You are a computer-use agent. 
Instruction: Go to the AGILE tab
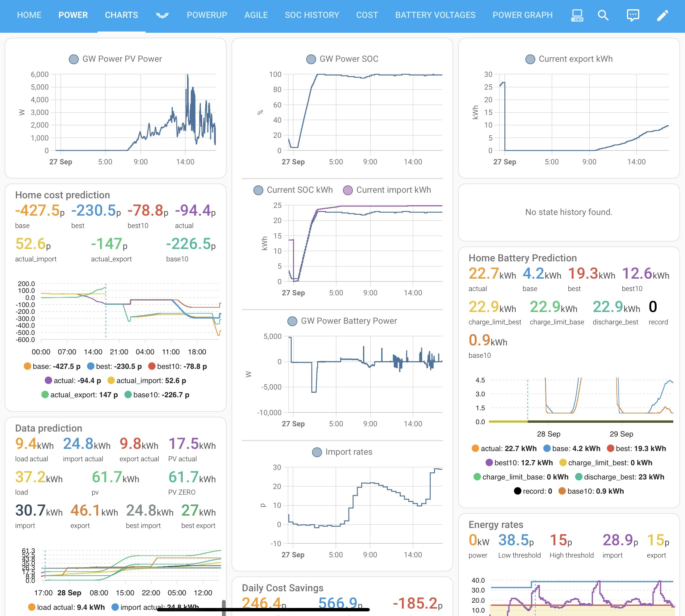[256, 15]
